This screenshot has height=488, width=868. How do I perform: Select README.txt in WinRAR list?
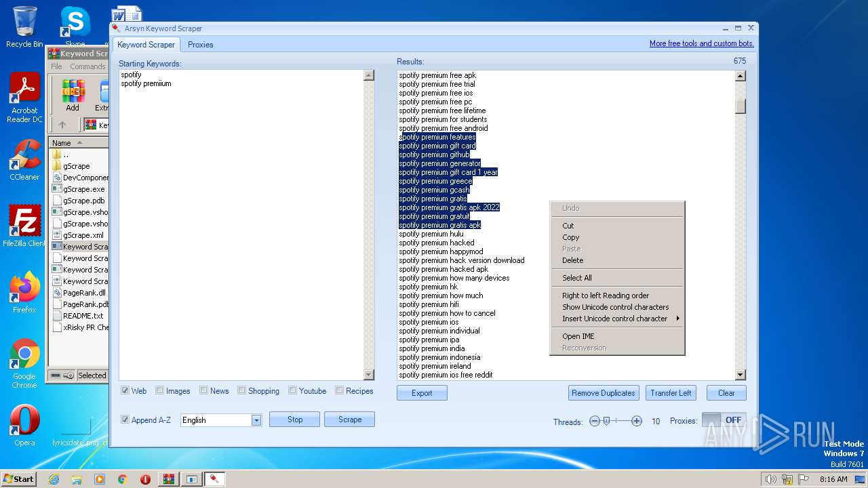click(83, 316)
